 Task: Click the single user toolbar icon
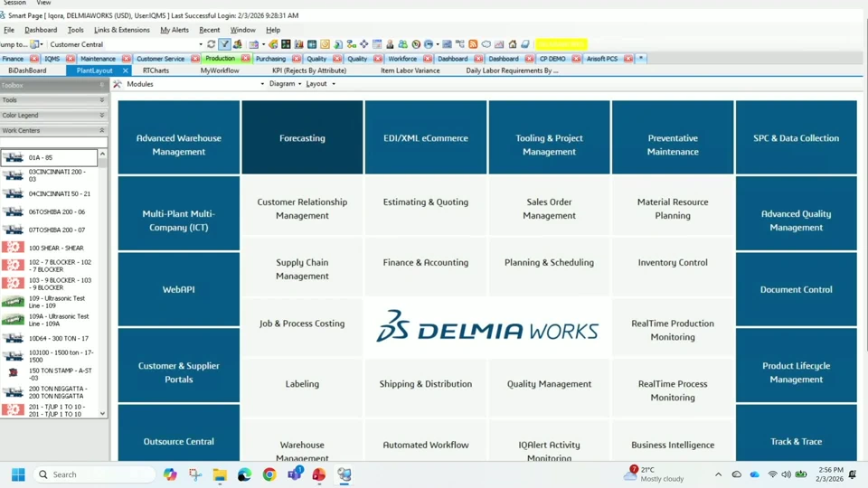point(390,44)
